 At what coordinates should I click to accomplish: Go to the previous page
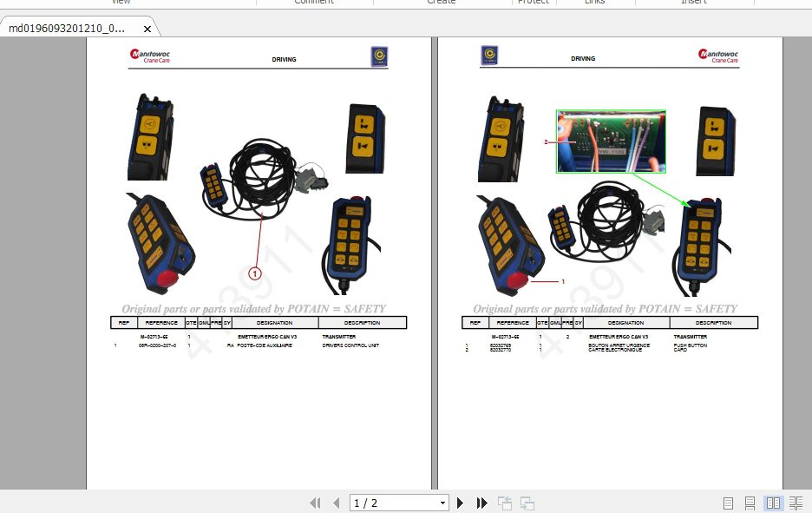[337, 503]
